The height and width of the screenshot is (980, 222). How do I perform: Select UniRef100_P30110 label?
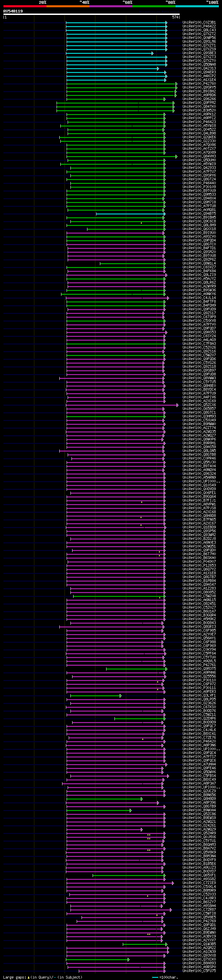coord(199,680)
